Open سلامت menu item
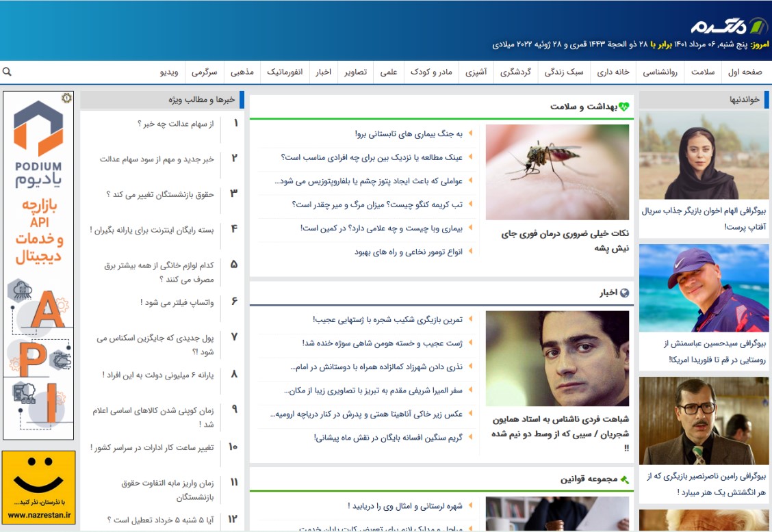The image size is (772, 532). click(x=703, y=72)
